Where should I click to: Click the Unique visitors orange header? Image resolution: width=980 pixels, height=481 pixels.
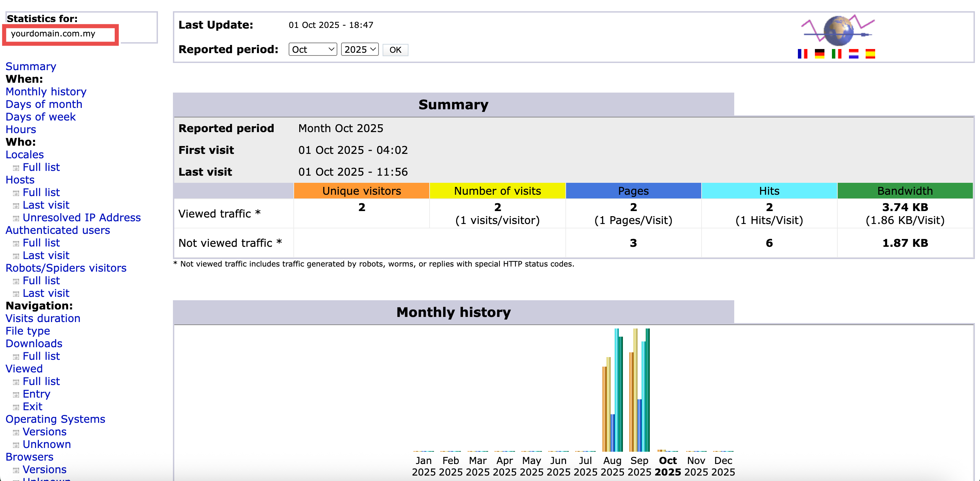[362, 191]
